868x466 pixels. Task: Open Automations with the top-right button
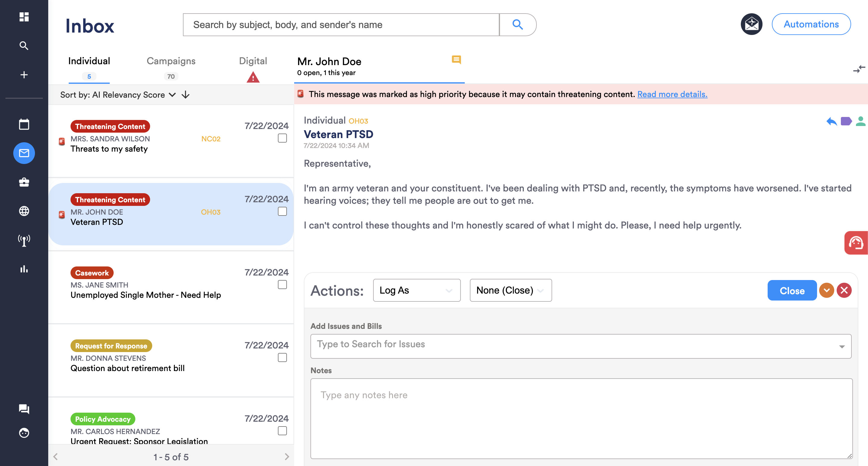811,24
